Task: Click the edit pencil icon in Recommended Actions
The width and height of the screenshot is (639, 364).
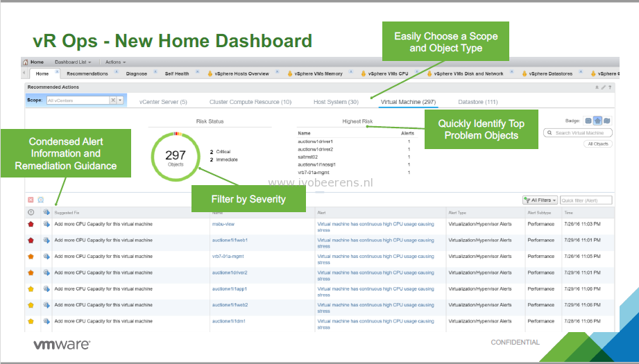Action: 604,87
